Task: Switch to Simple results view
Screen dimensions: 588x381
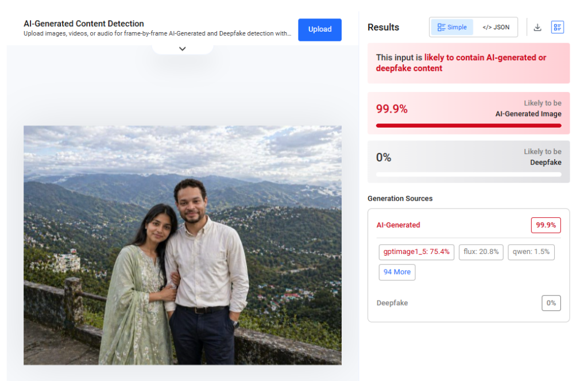Action: (452, 27)
